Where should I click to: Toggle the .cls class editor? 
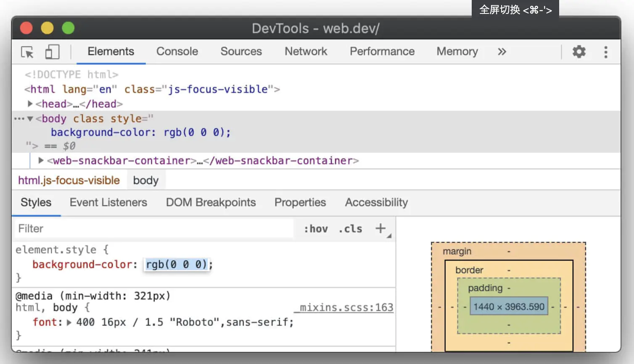tap(350, 229)
